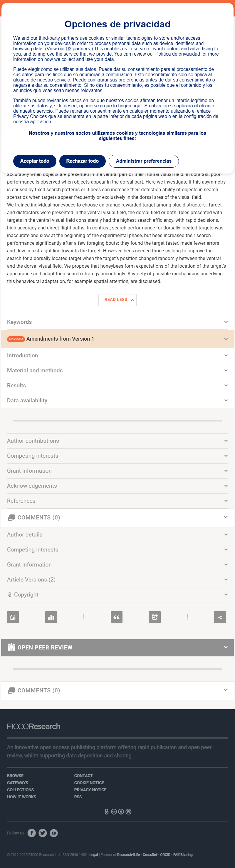Go to Browse in footer menu
Screen dimensions: 235x868
(15, 776)
